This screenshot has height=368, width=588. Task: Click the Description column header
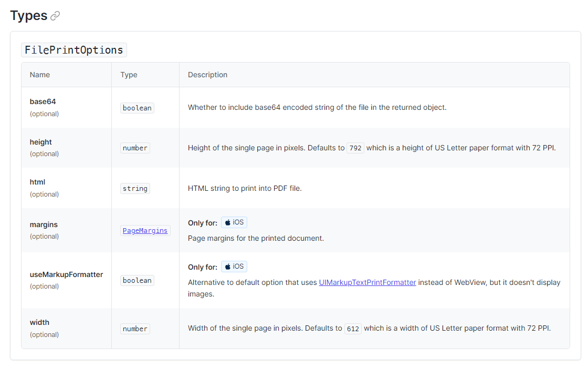coord(207,75)
